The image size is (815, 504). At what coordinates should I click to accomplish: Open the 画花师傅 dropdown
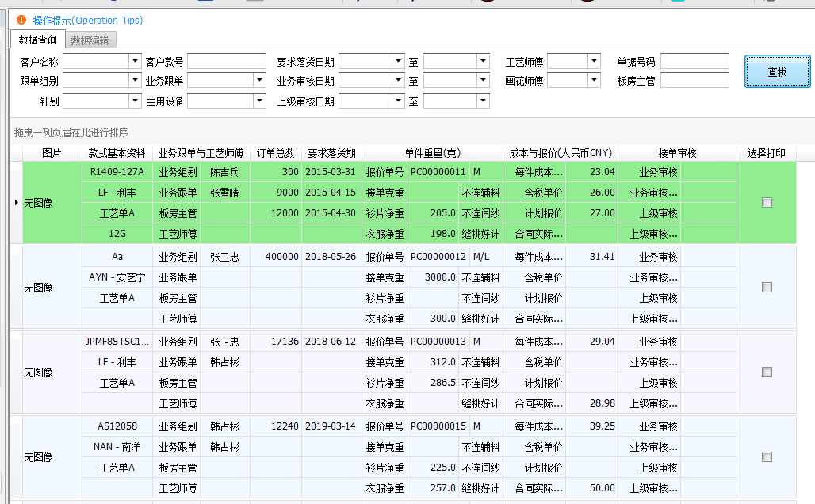[x=594, y=81]
